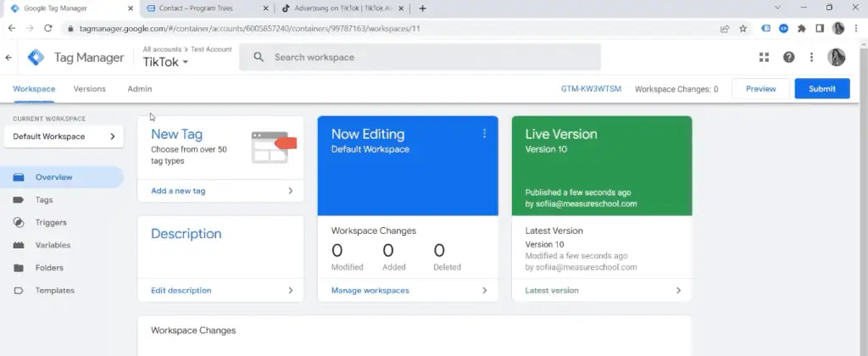The image size is (868, 356).
Task: Click the Templates sidebar icon
Action: click(19, 291)
